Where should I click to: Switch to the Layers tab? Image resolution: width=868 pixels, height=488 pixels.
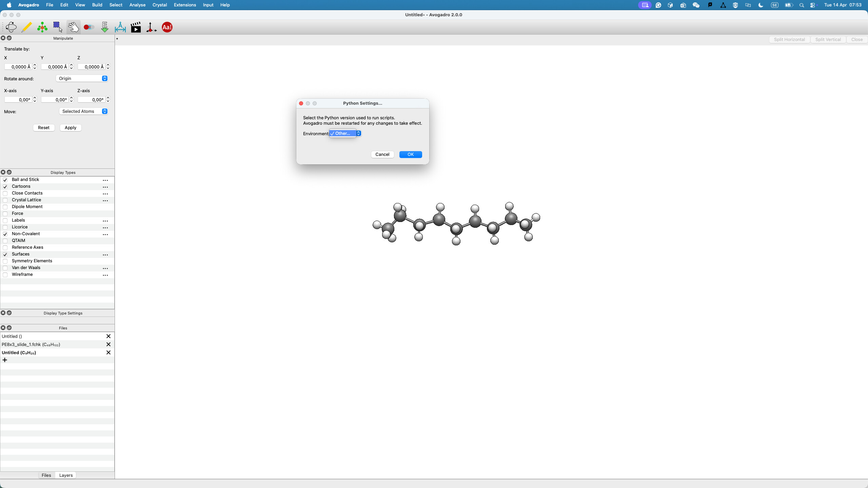(x=66, y=475)
